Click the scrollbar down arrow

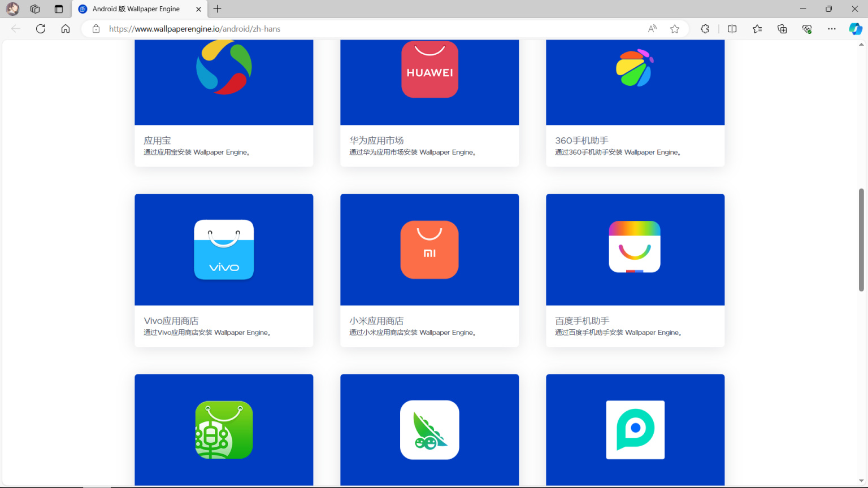pos(861,481)
